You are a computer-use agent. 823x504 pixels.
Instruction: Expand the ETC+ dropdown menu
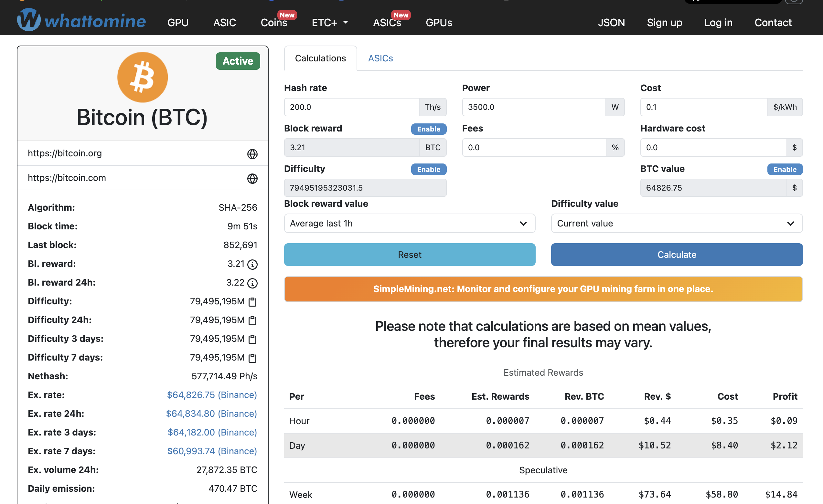coord(330,22)
